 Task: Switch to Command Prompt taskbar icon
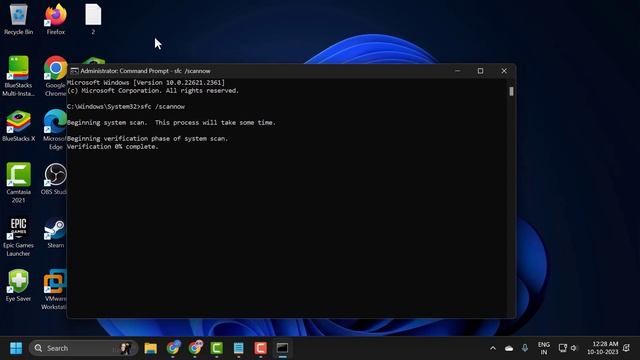point(282,348)
